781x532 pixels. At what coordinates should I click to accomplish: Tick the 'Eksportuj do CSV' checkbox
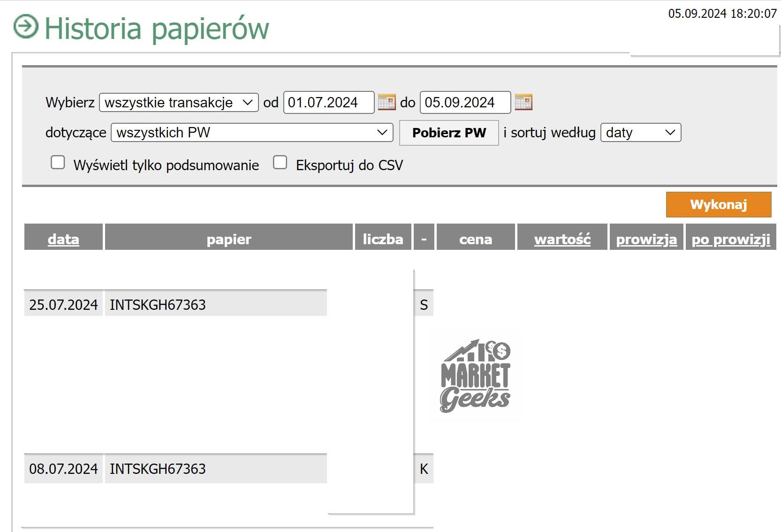[280, 163]
